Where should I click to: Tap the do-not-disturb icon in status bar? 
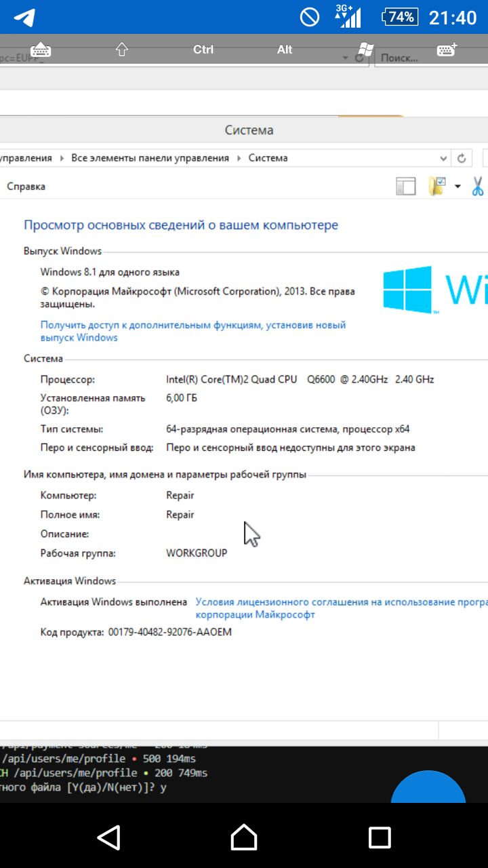(x=310, y=17)
